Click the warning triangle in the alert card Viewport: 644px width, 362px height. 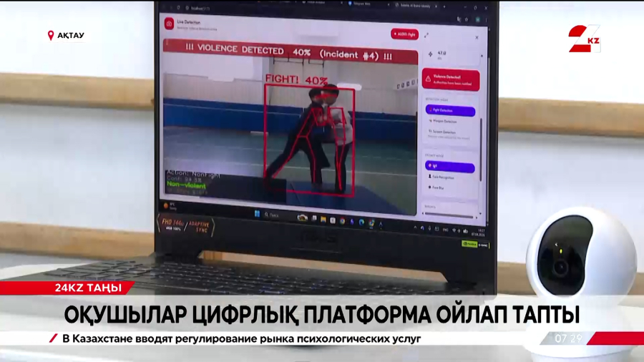click(428, 79)
